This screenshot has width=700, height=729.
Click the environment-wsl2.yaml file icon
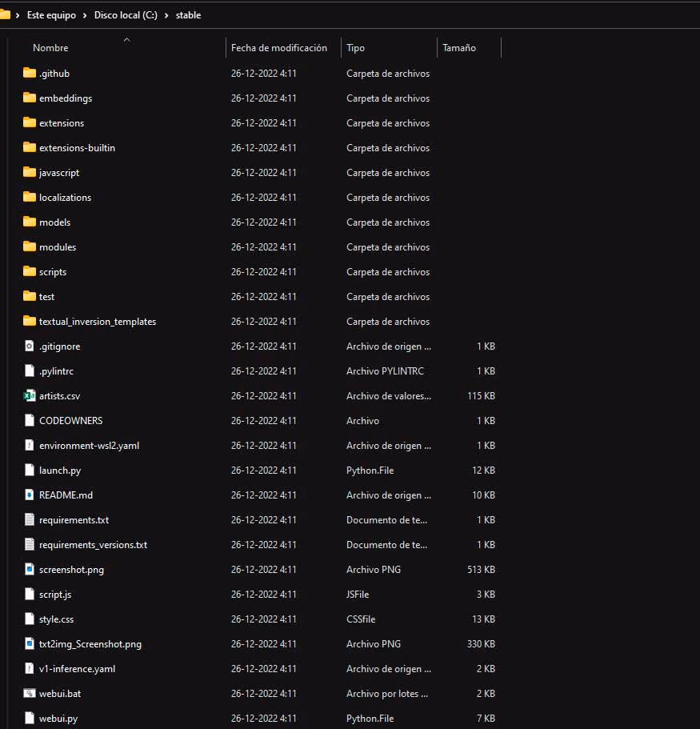[30, 445]
